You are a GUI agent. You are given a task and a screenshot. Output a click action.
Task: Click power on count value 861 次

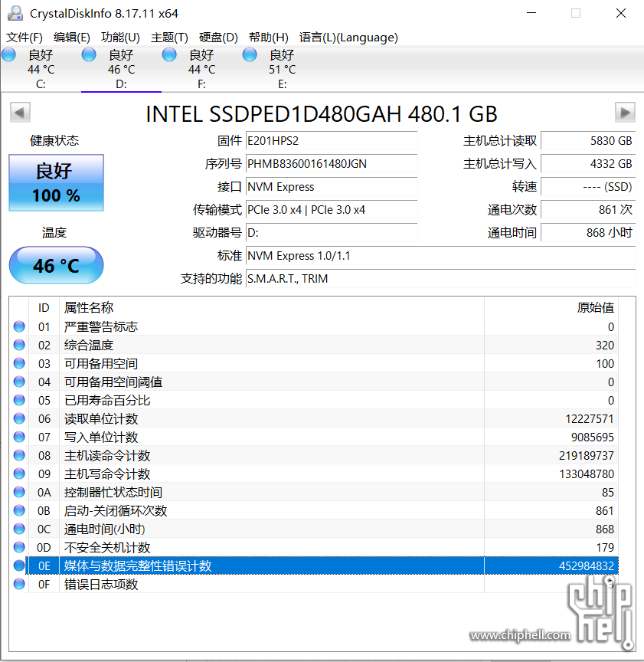point(588,210)
